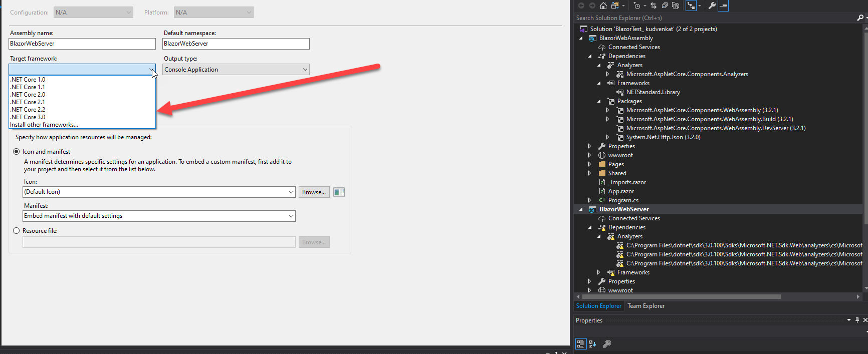Open the Output type combo box

pos(236,70)
